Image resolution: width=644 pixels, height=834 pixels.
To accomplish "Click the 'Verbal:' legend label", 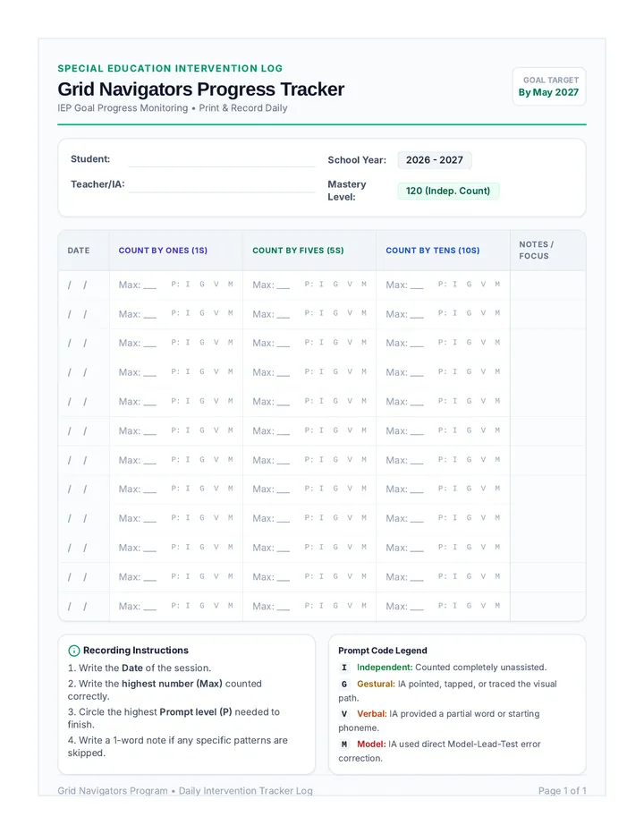I will (372, 714).
